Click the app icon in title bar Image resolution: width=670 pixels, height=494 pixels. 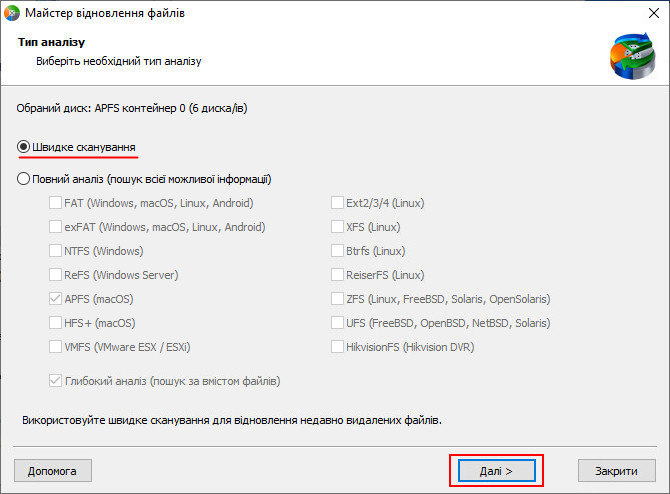[x=12, y=13]
